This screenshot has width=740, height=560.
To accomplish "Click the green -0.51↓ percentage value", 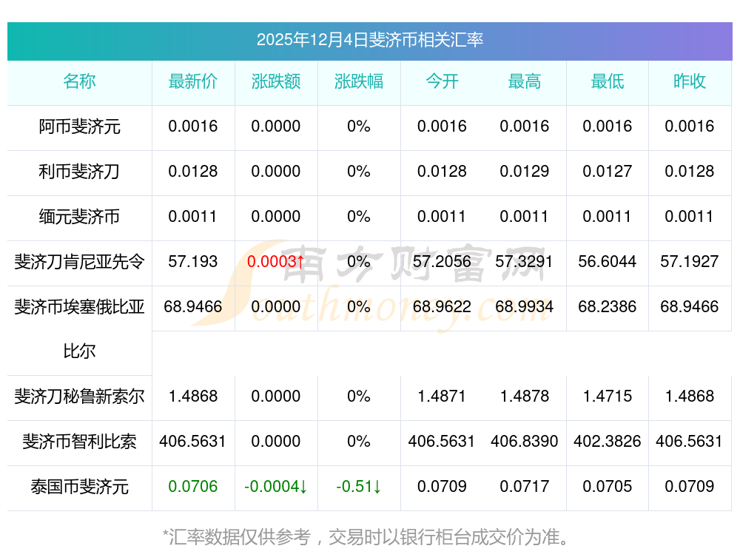I will coord(359,487).
